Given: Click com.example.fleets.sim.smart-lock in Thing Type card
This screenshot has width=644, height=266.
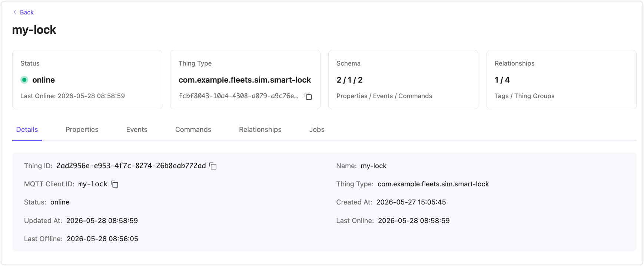Looking at the screenshot, I should (x=245, y=80).
